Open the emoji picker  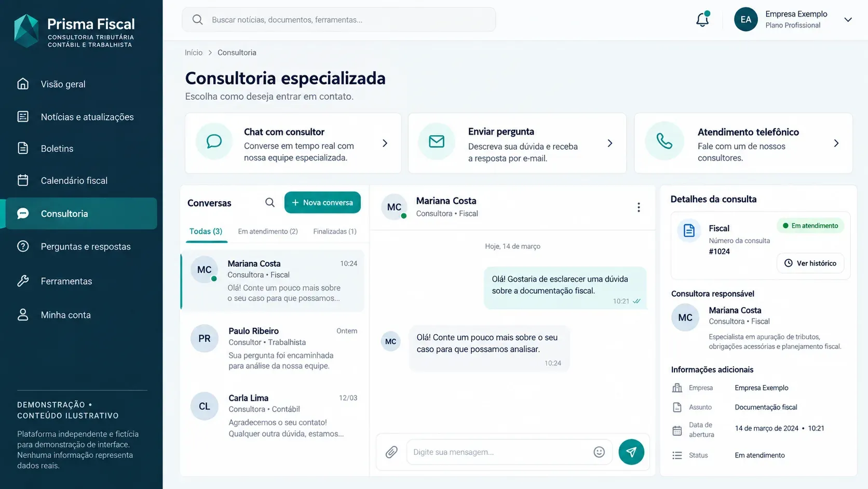[599, 452]
